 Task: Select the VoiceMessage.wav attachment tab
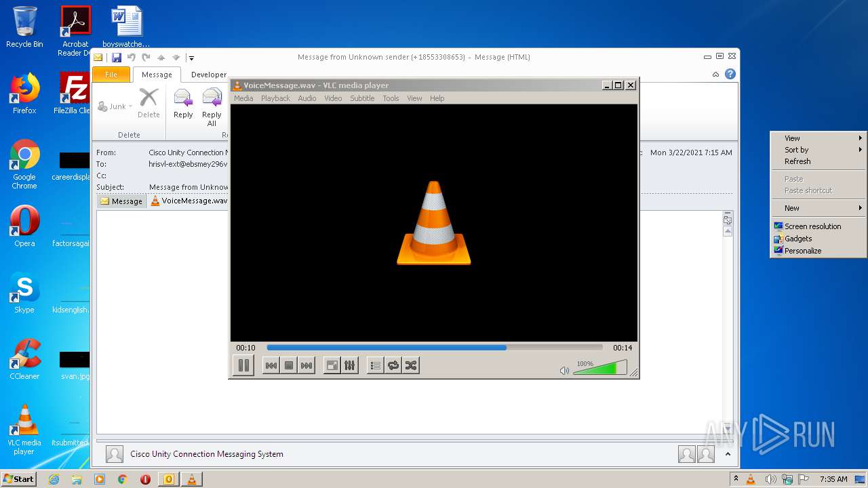coord(189,201)
